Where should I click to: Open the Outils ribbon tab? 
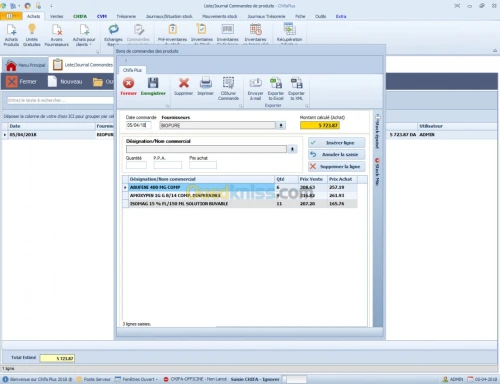pos(320,16)
